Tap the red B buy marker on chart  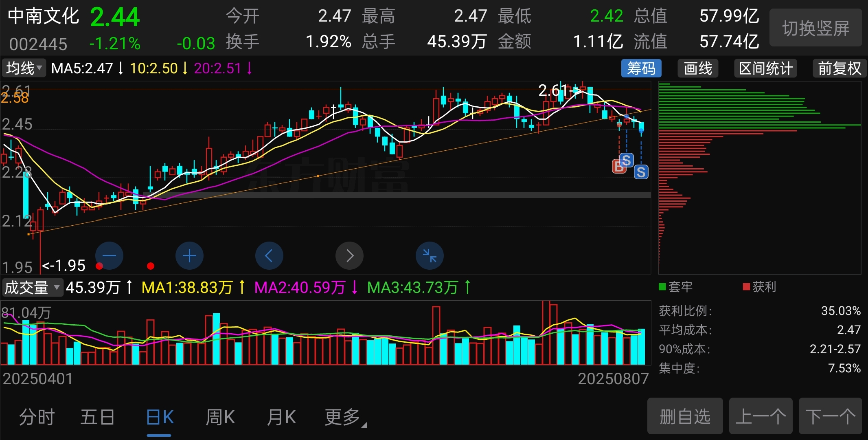click(x=618, y=166)
